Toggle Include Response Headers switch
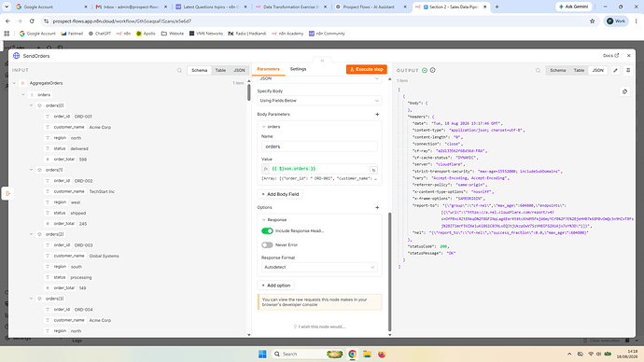The image size is (644, 362). click(x=267, y=230)
